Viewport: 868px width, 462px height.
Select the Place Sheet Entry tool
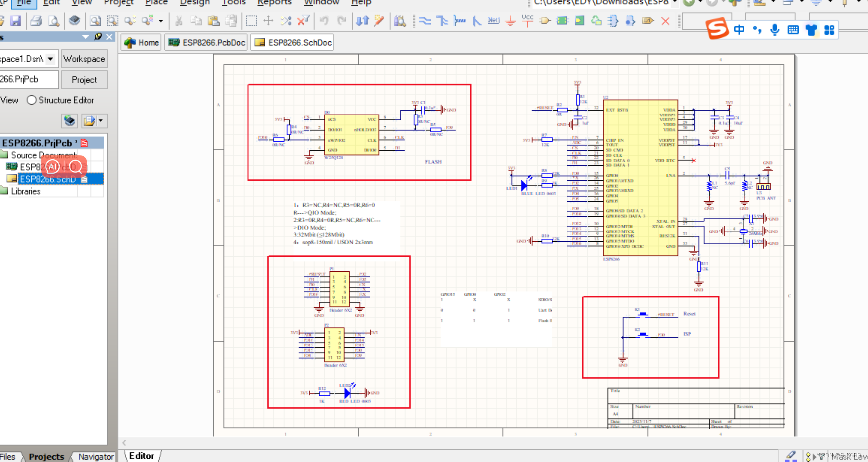579,21
